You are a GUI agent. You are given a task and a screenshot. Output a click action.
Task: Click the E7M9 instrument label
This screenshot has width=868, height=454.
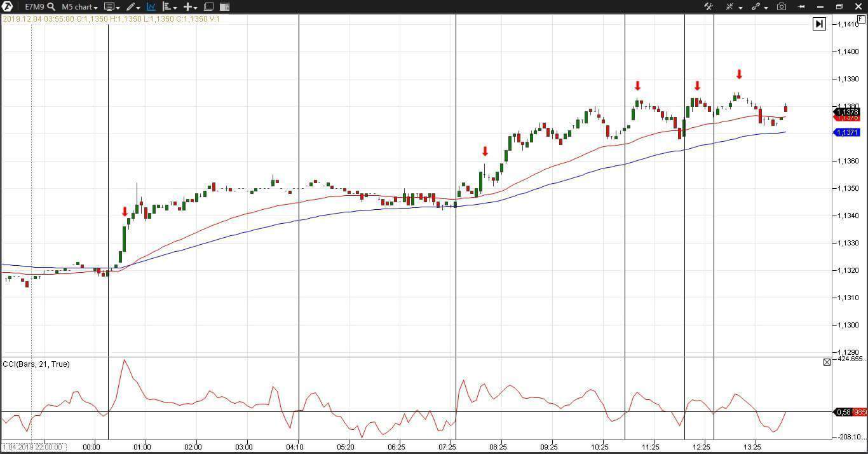point(34,7)
